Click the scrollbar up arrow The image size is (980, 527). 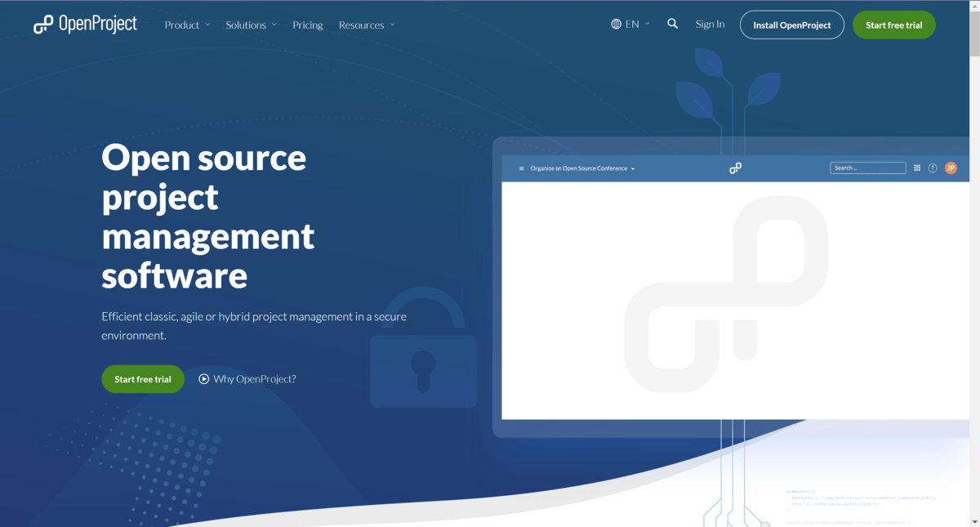[x=973, y=6]
